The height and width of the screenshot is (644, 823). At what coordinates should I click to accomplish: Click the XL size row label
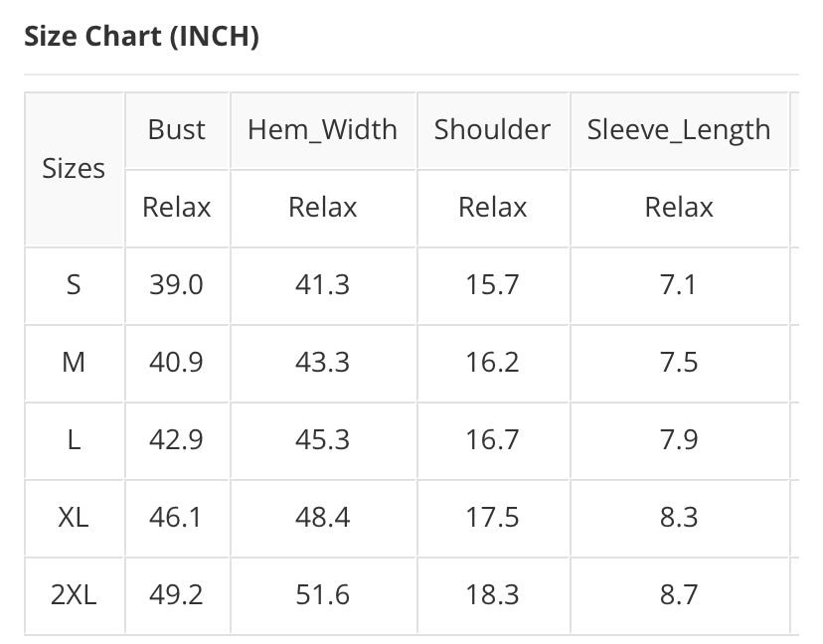click(x=74, y=518)
